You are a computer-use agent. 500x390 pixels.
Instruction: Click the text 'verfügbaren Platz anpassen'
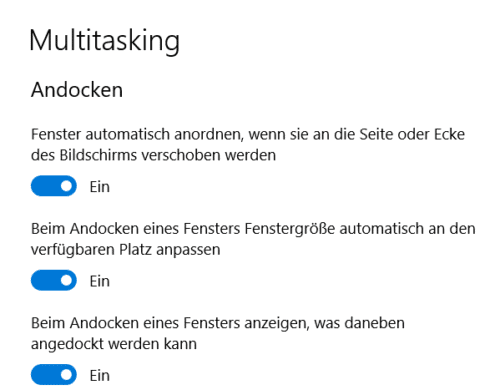click(x=126, y=250)
